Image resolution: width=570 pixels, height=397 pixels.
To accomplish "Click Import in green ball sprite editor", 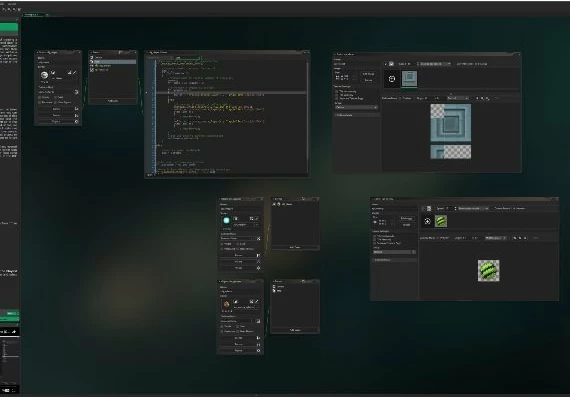I will 406,225.
